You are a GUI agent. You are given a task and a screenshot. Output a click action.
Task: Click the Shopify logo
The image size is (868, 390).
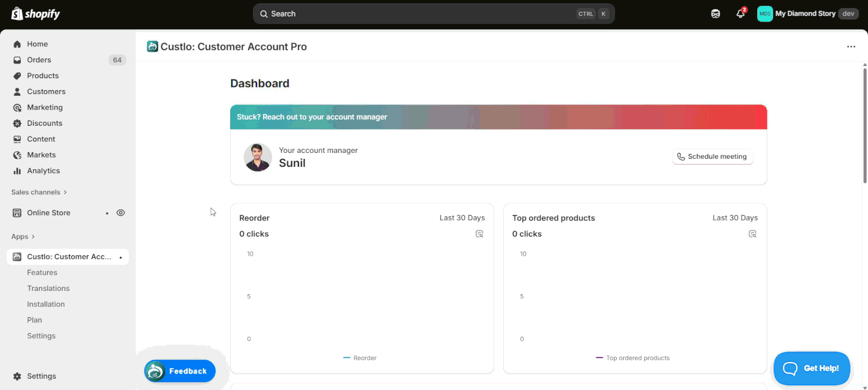coord(36,14)
